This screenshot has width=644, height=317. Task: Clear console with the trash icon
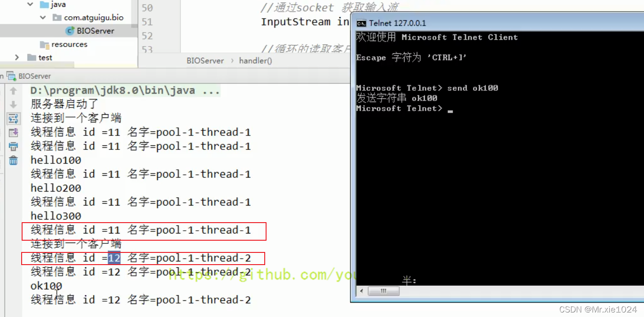tap(14, 160)
